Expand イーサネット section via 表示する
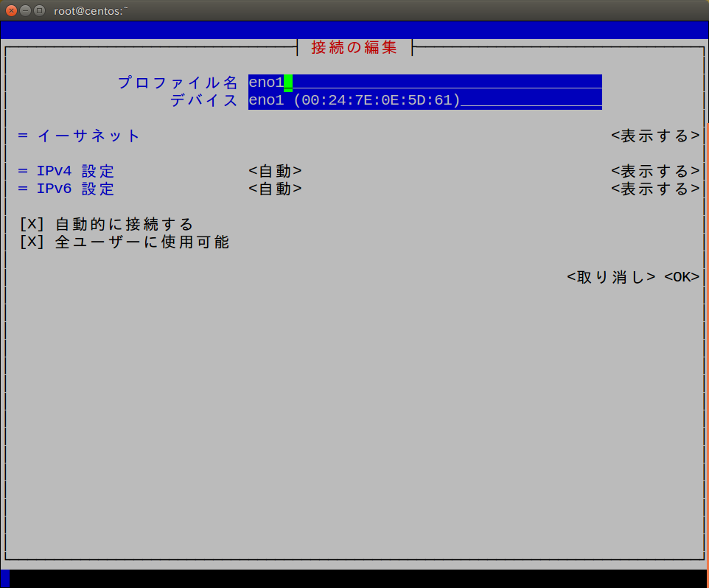 (655, 136)
